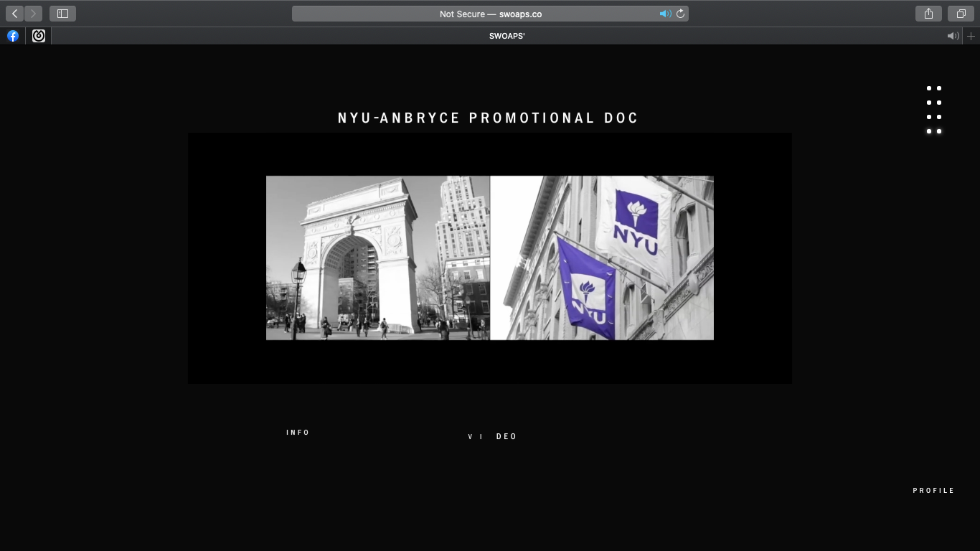Go back with Safari's back arrow
The width and height of the screenshot is (980, 551).
pyautogui.click(x=15, y=14)
